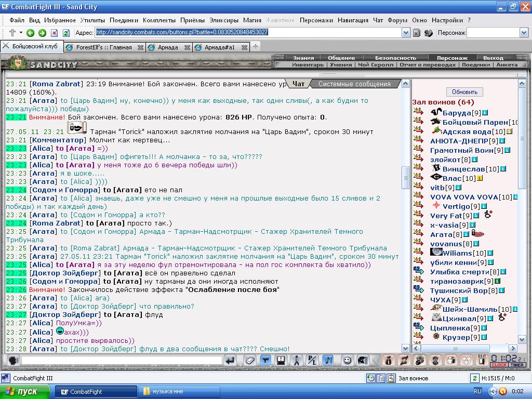This screenshot has width=532, height=399.
Task: Open the smiley emoticons picker
Action: coord(347,361)
